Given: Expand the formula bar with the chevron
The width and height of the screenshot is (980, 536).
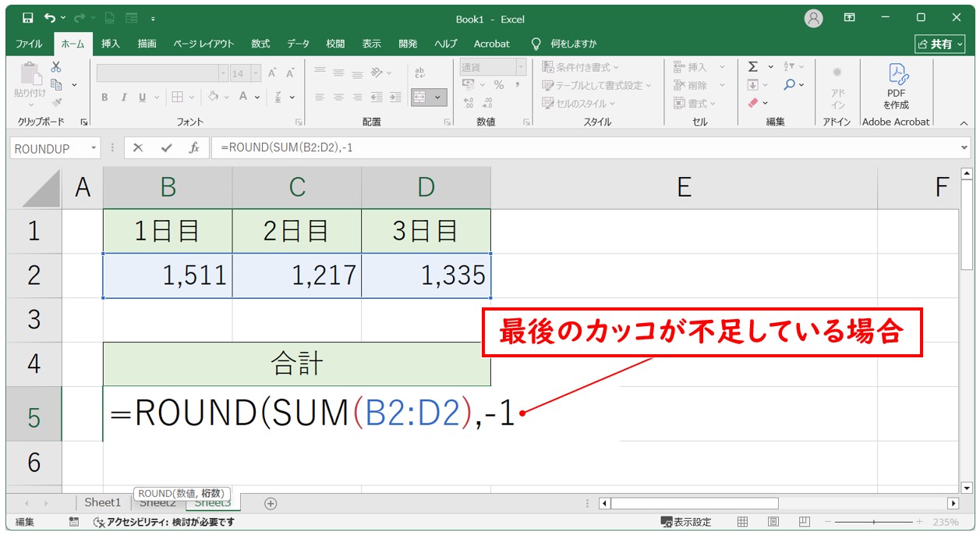Looking at the screenshot, I should 965,147.
